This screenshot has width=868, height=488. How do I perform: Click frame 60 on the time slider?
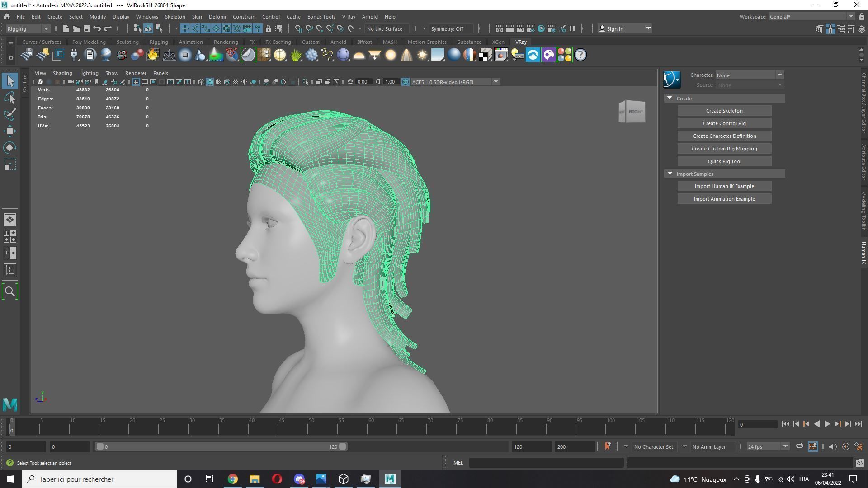pyautogui.click(x=371, y=426)
